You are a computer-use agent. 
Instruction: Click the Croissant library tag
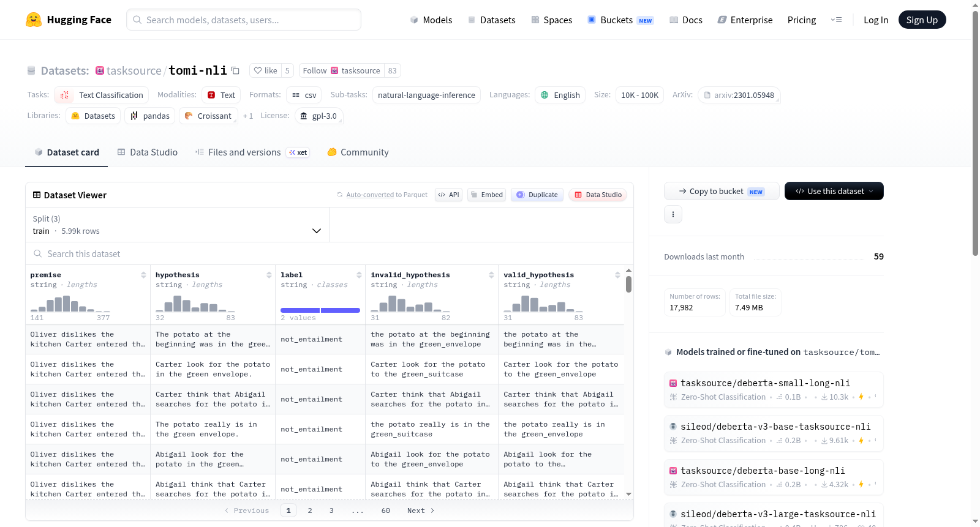pyautogui.click(x=208, y=116)
